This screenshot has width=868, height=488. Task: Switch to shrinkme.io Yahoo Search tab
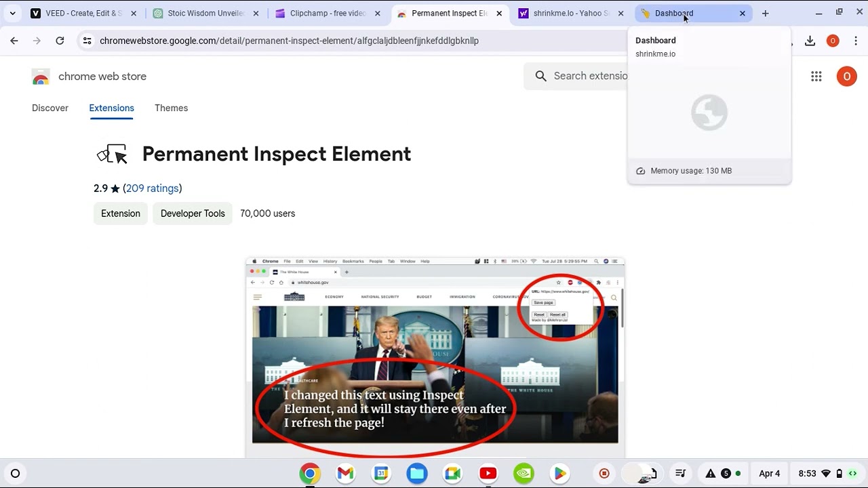(571, 13)
